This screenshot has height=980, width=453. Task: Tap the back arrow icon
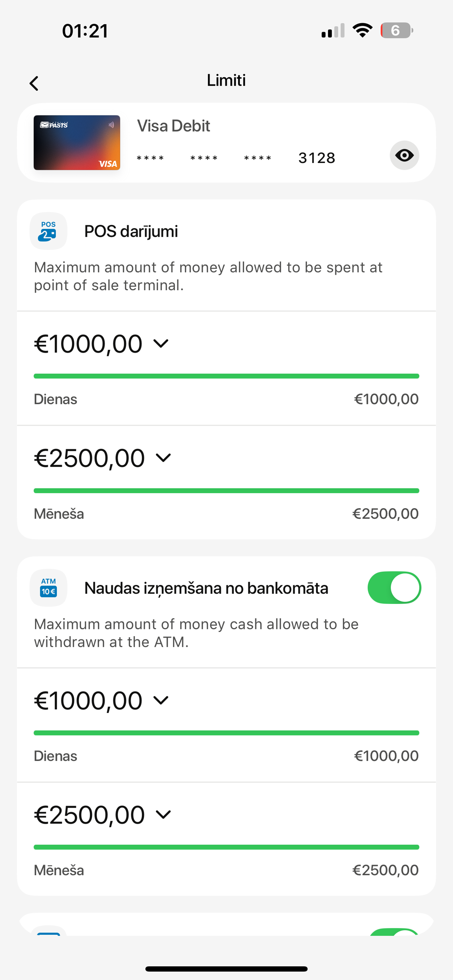pos(34,83)
